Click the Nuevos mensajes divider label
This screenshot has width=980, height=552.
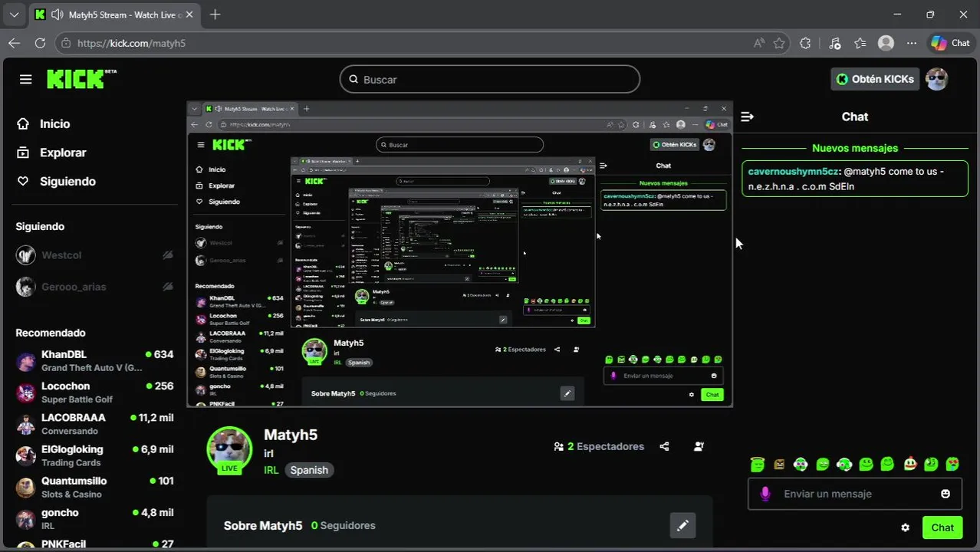855,148
